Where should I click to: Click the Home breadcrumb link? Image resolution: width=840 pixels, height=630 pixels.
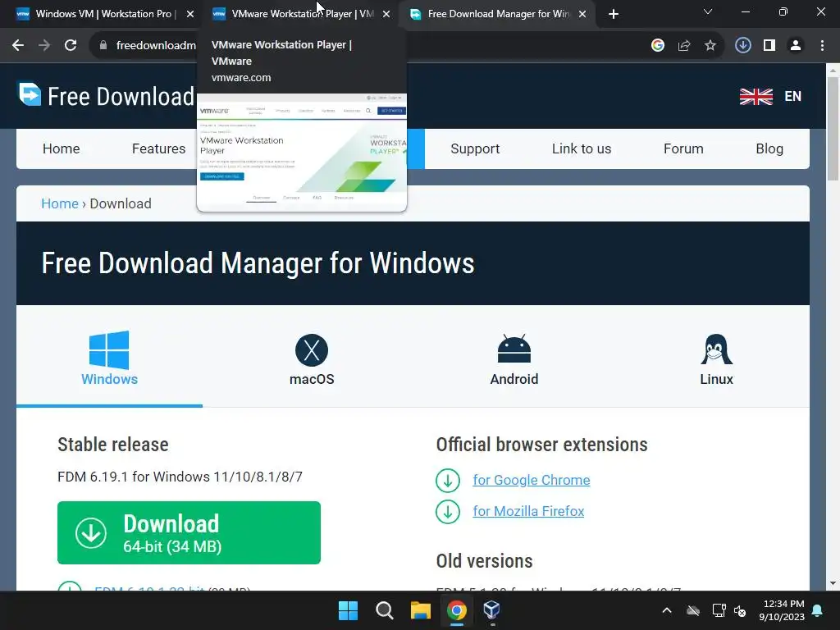coord(60,203)
